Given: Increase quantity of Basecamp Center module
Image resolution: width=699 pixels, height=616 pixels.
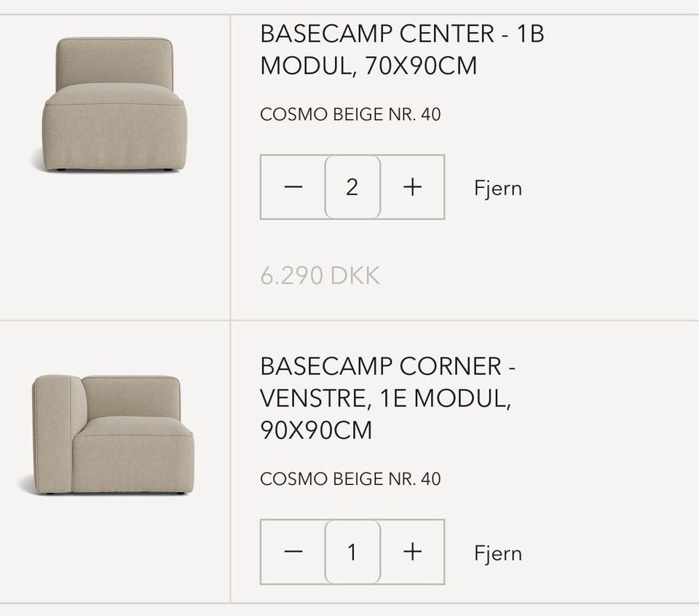Looking at the screenshot, I should pyautogui.click(x=413, y=187).
